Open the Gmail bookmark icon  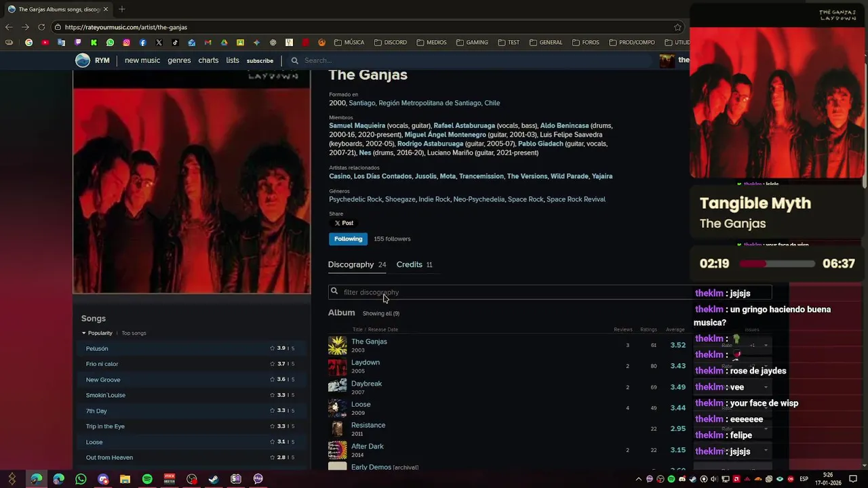pos(208,42)
